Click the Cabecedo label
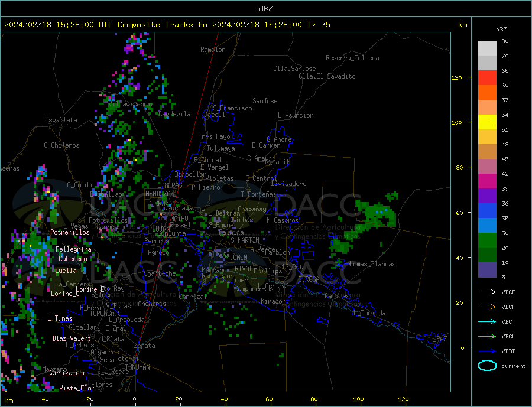This screenshot has height=407, width=532. pos(73,259)
